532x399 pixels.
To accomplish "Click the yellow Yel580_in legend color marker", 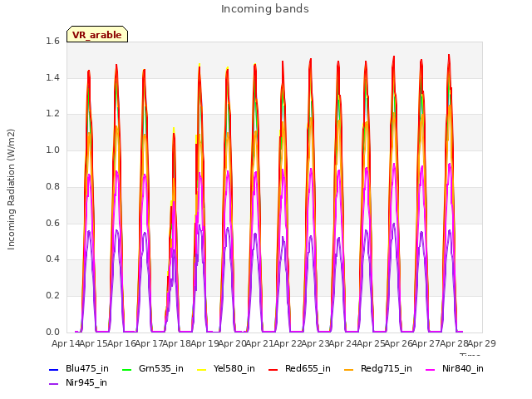I will pos(201,369).
